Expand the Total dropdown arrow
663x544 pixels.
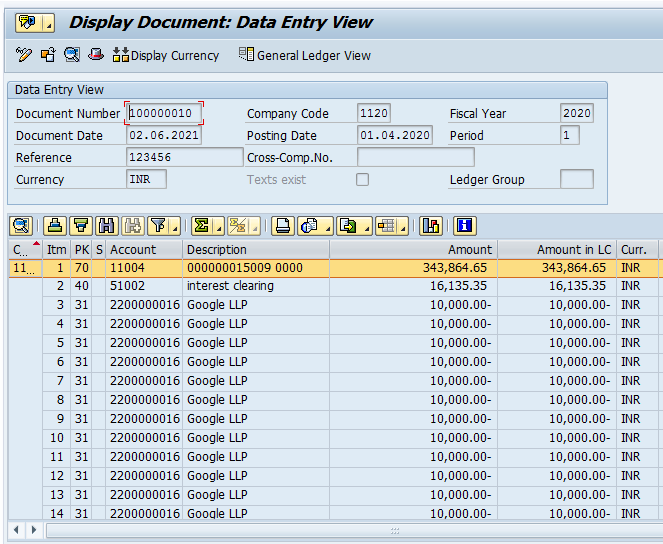(219, 226)
